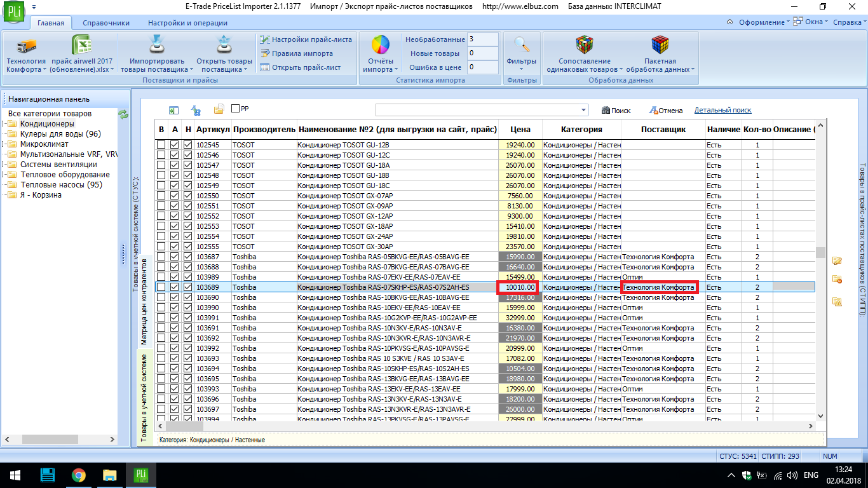Click the Сопоставление одинаковых товаров Rubik's cube icon
Screen dimensions: 868x488
click(x=585, y=46)
